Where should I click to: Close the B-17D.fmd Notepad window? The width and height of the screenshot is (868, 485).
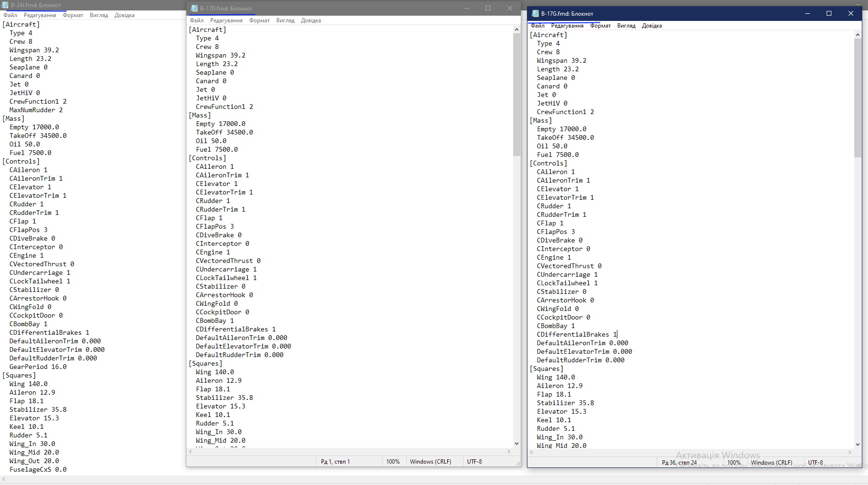click(x=510, y=8)
